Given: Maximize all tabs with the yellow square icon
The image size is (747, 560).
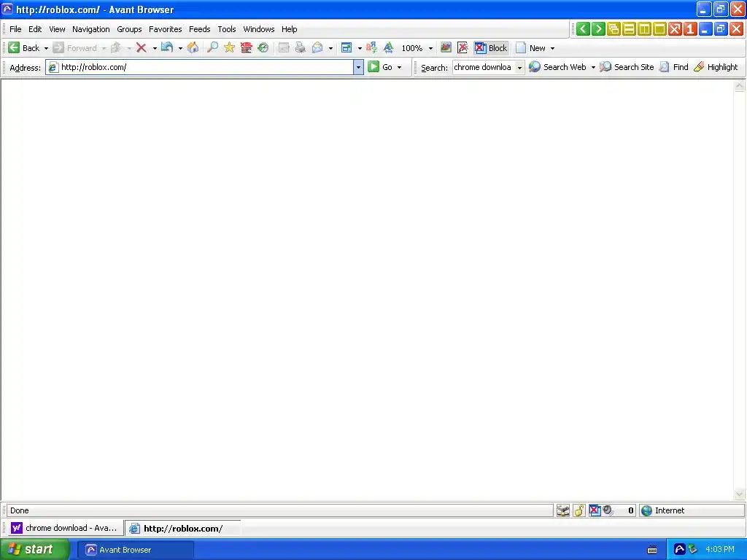Looking at the screenshot, I should point(659,29).
